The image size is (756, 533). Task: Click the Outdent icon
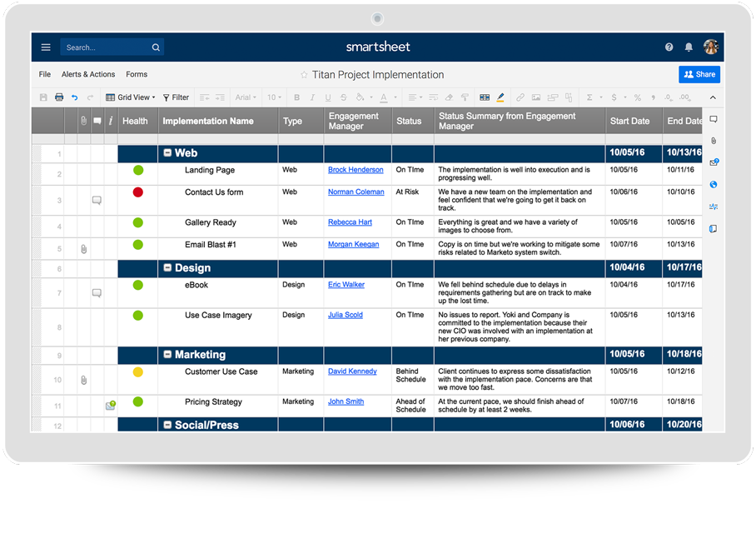click(205, 97)
